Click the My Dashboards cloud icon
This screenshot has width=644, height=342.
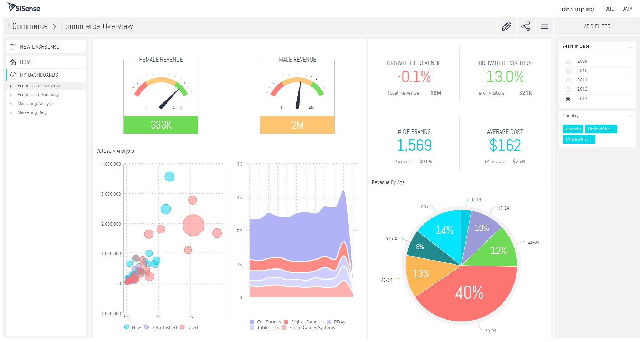point(12,75)
